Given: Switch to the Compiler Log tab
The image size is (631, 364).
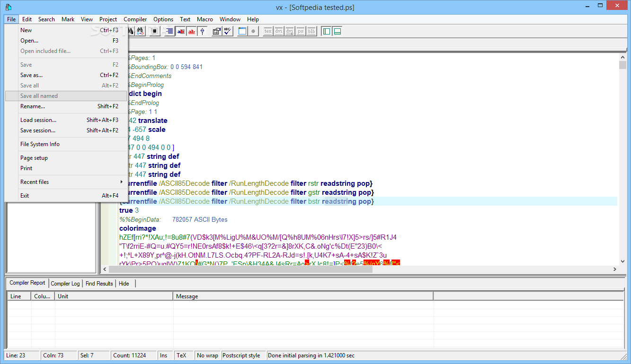Looking at the screenshot, I should click(65, 284).
